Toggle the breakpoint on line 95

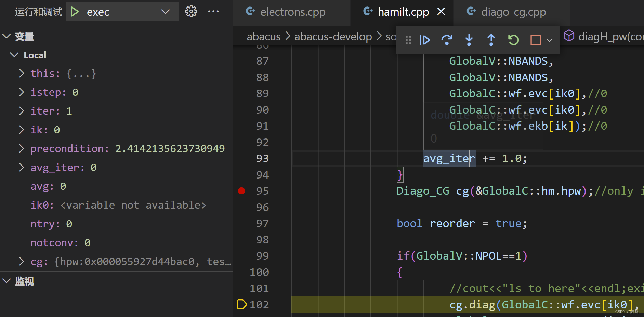point(241,191)
